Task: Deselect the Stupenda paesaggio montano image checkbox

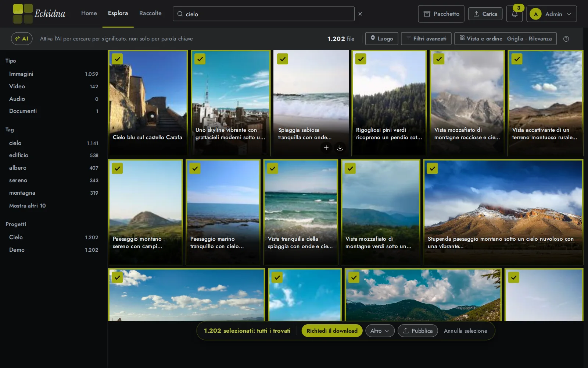Action: click(x=432, y=169)
